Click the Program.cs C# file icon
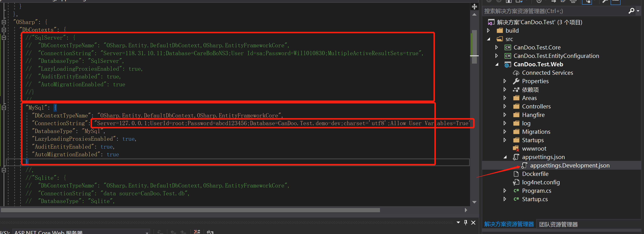The width and height of the screenshot is (644, 234). [516, 191]
